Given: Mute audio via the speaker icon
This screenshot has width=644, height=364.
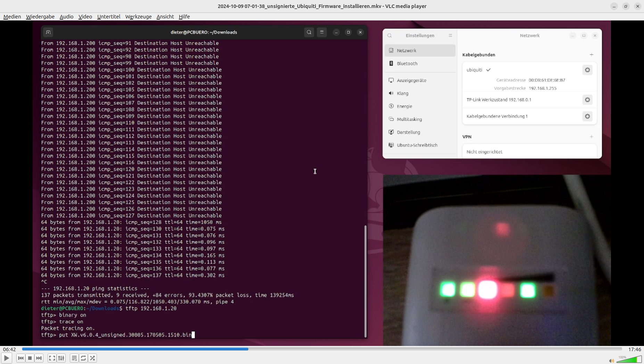Looking at the screenshot, I should (611, 361).
